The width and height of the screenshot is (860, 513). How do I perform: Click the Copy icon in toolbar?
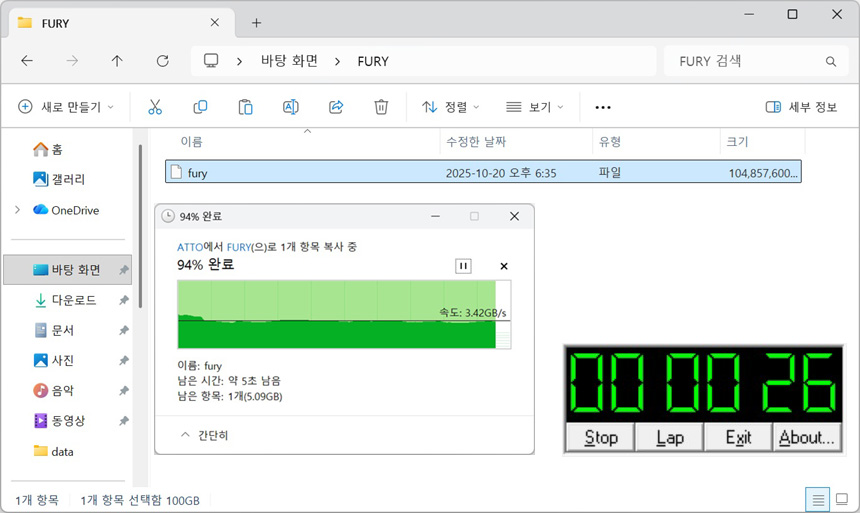click(200, 107)
